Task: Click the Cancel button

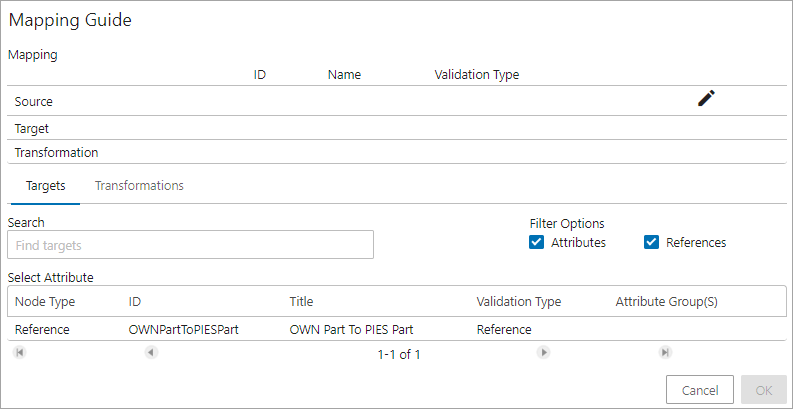Action: point(700,390)
